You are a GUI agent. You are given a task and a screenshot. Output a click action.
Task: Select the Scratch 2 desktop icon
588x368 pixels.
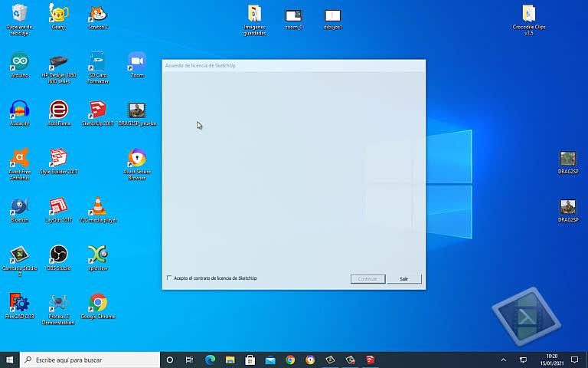coord(97,14)
